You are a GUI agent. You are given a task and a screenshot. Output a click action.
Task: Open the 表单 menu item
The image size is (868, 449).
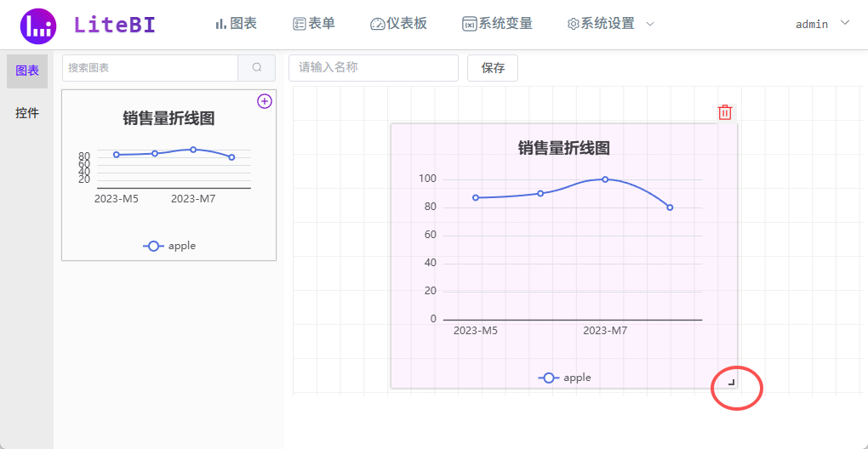(x=314, y=24)
